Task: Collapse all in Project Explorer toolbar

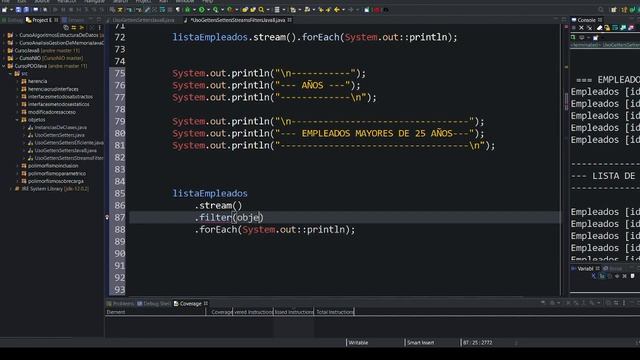Action: [66, 28]
